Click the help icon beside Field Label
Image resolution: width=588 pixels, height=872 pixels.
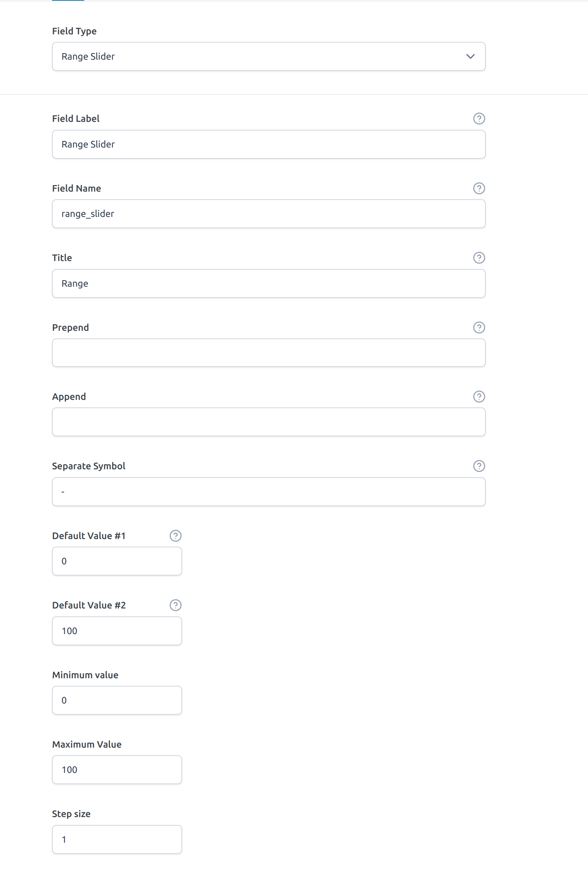tap(479, 119)
